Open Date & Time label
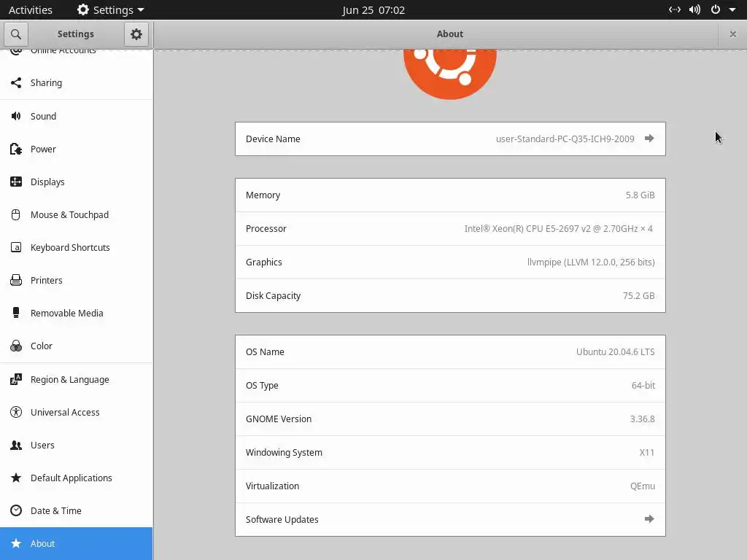Viewport: 747px width, 560px height. [56, 511]
